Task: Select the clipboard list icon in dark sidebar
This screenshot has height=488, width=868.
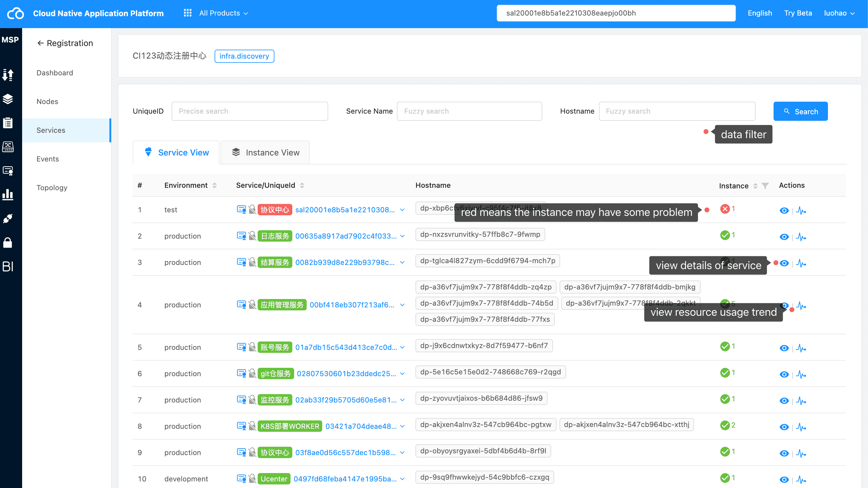Action: 8,123
